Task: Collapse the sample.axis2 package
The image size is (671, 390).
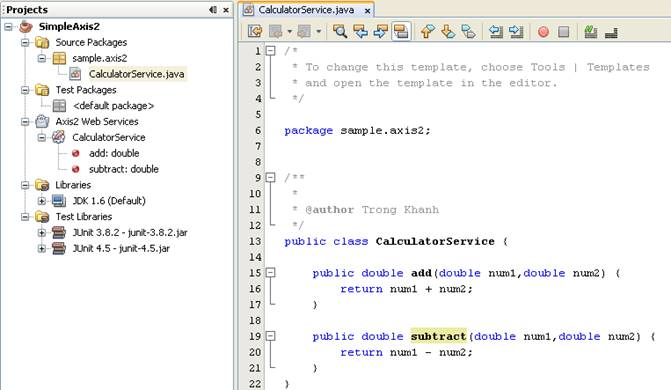Action: [42, 58]
